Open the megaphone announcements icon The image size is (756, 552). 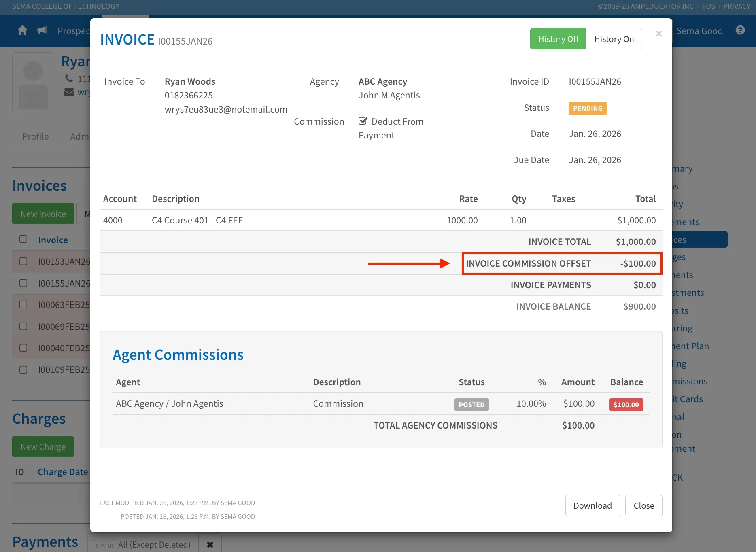[x=42, y=30]
